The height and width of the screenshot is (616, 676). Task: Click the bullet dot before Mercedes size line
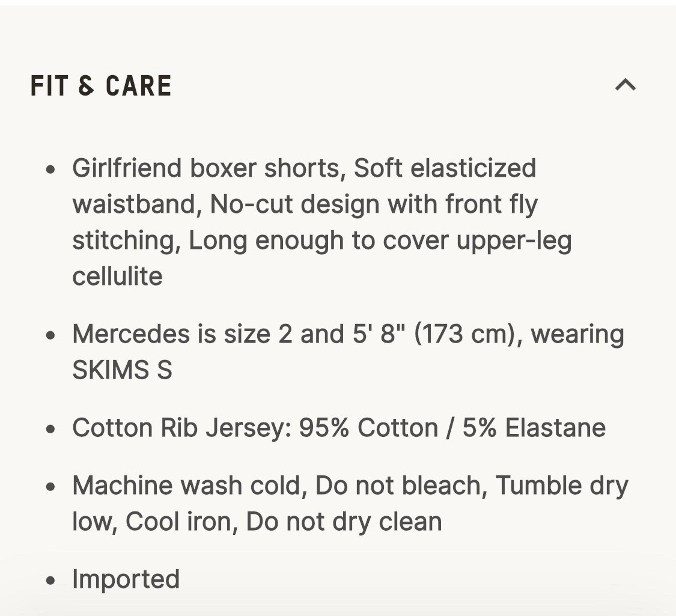click(x=51, y=335)
